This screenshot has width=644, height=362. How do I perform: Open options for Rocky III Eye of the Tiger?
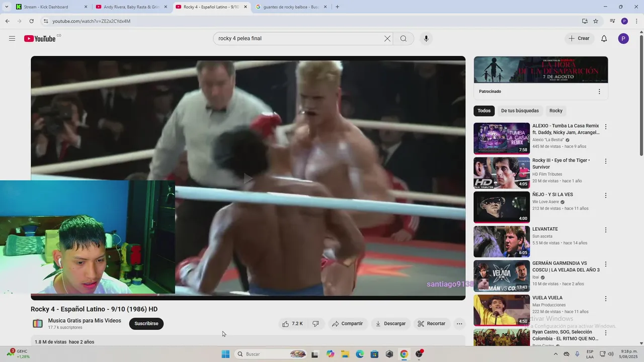(x=606, y=161)
